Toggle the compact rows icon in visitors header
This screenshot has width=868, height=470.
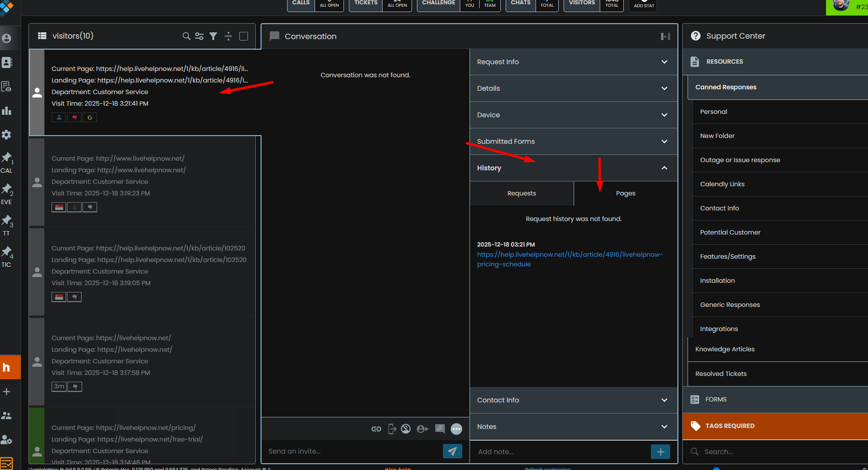pyautogui.click(x=228, y=36)
